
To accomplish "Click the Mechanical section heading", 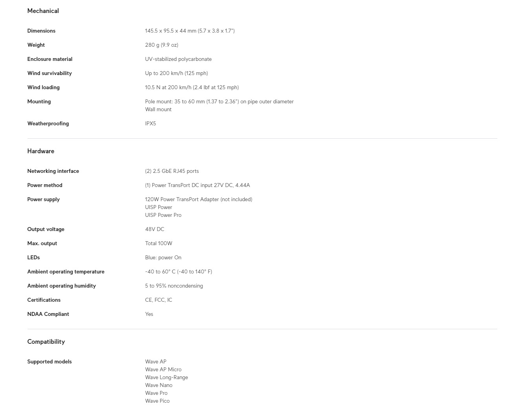I will pos(43,11).
